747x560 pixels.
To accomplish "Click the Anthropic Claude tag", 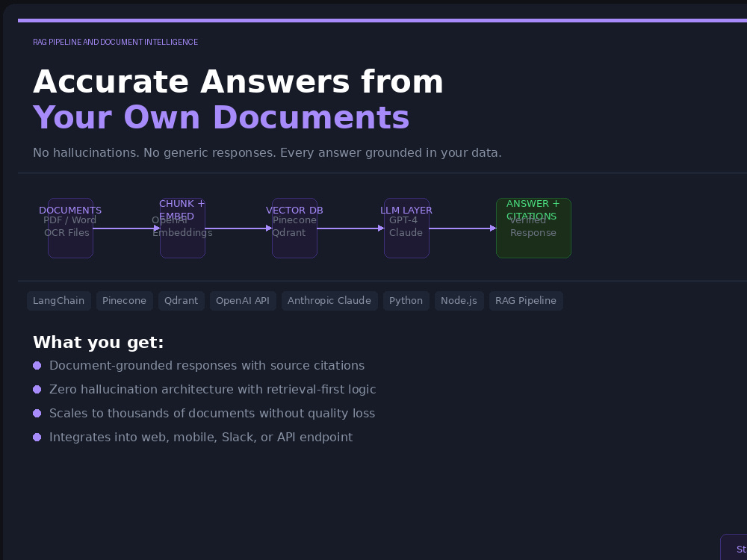I will (x=329, y=301).
